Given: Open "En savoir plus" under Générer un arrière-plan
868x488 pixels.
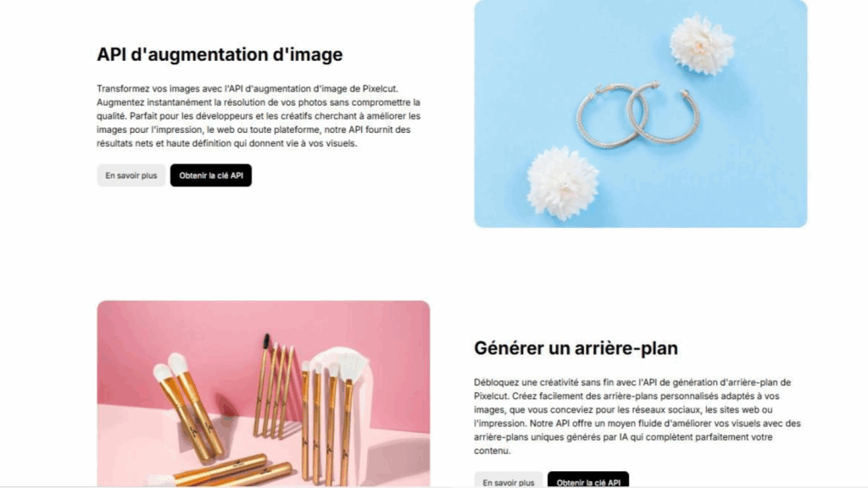Looking at the screenshot, I should [509, 480].
